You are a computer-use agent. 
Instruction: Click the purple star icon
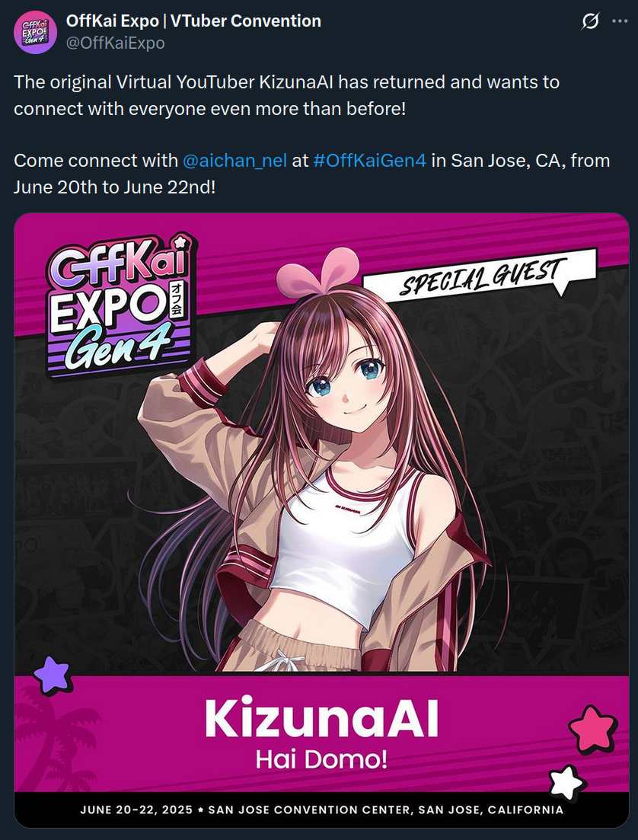[x=52, y=676]
